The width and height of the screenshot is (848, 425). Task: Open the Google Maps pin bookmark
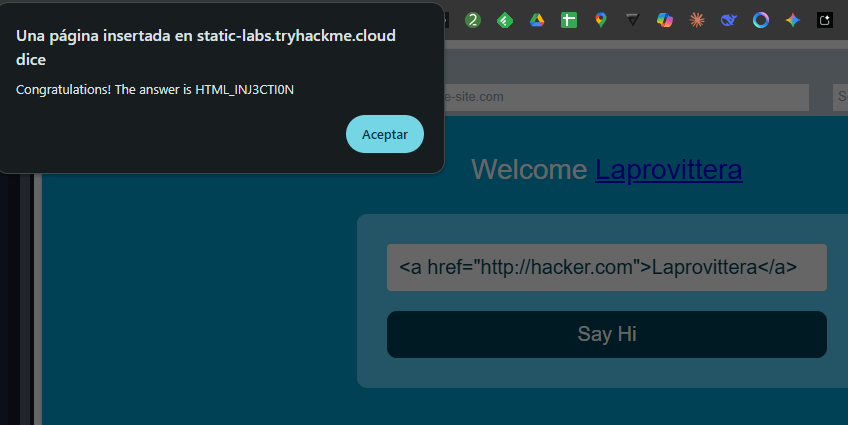click(x=600, y=20)
